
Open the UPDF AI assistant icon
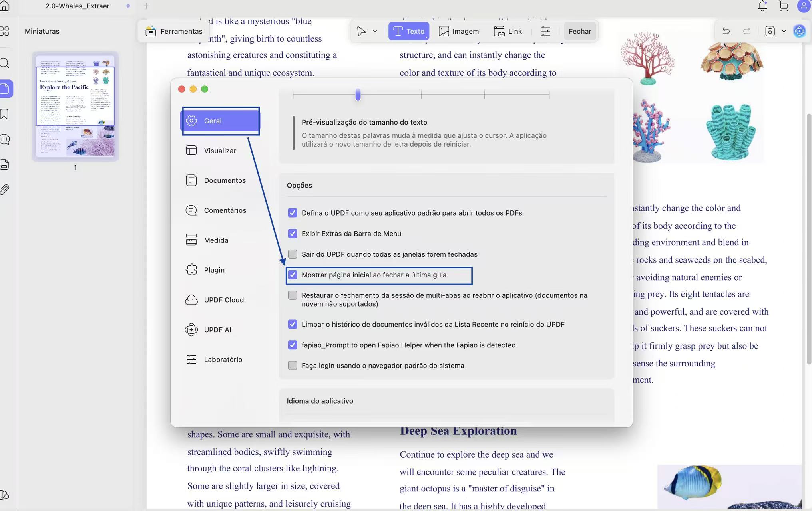(x=799, y=31)
